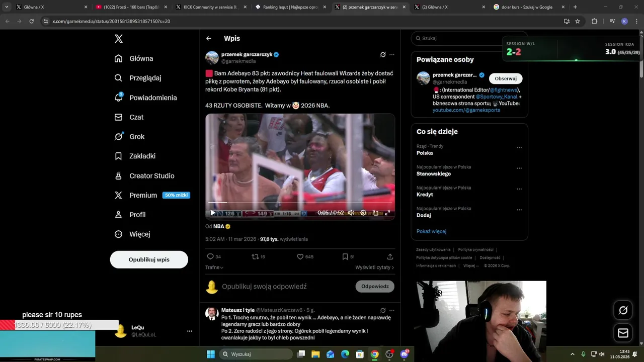Screen dimensions: 644x362
Task: Open the NBA source account link
Action: coord(221,226)
